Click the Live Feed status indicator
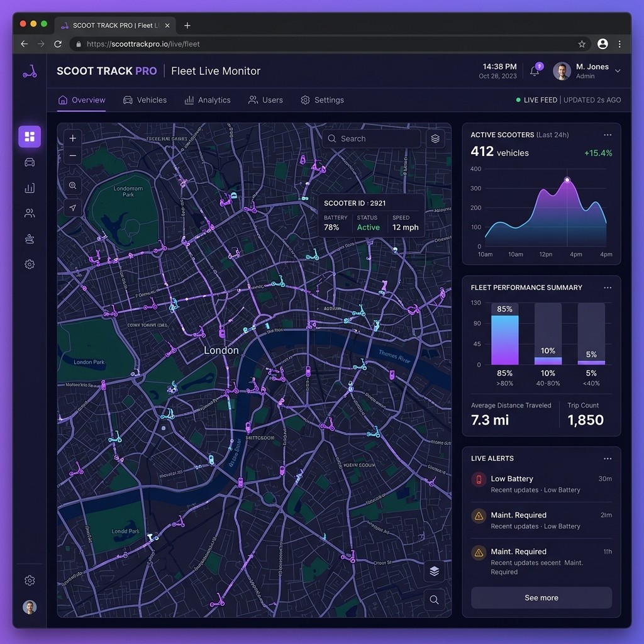The width and height of the screenshot is (644, 644). tap(536, 100)
